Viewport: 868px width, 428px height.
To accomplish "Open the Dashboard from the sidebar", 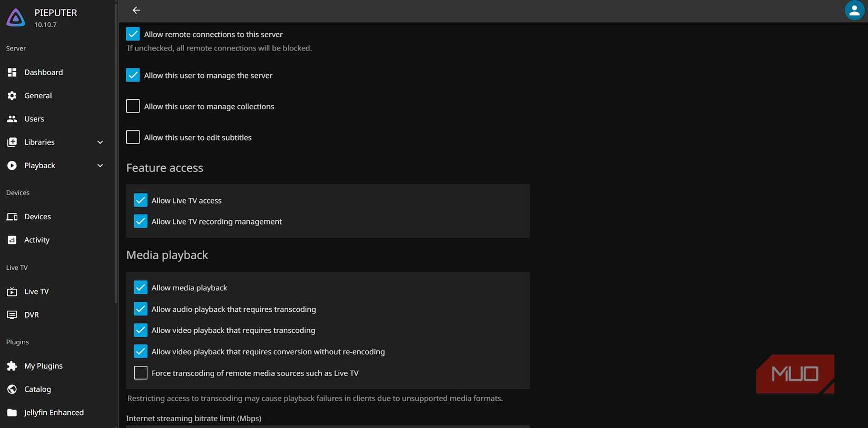I will [x=44, y=72].
